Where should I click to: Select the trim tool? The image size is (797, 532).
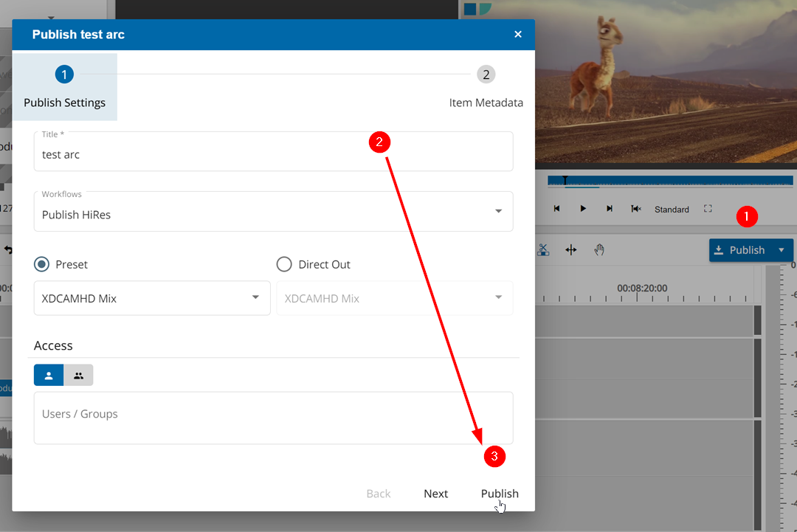[570, 250]
